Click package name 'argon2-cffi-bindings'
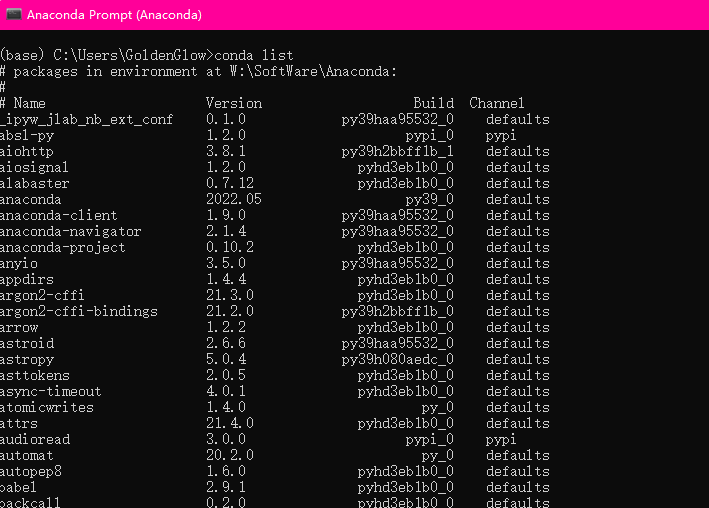Screen dimensions: 709x508 (79, 311)
